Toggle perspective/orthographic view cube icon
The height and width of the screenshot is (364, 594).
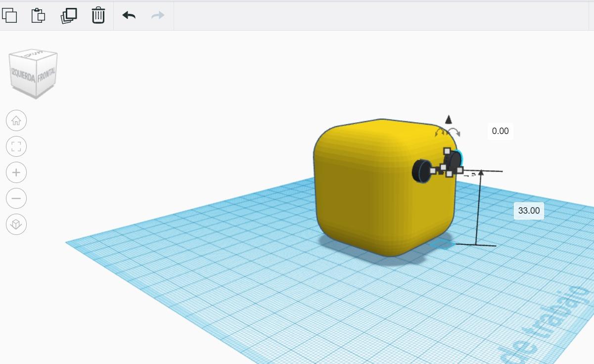[x=16, y=225]
